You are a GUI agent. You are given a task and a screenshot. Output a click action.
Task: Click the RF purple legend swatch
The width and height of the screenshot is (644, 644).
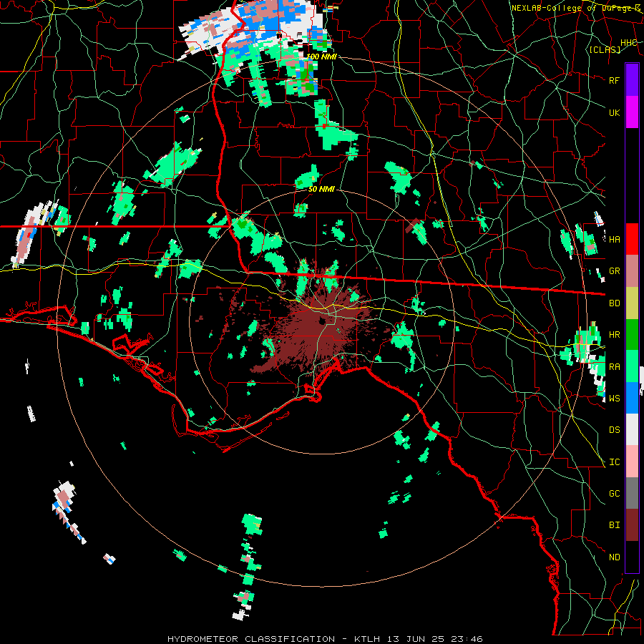click(632, 80)
